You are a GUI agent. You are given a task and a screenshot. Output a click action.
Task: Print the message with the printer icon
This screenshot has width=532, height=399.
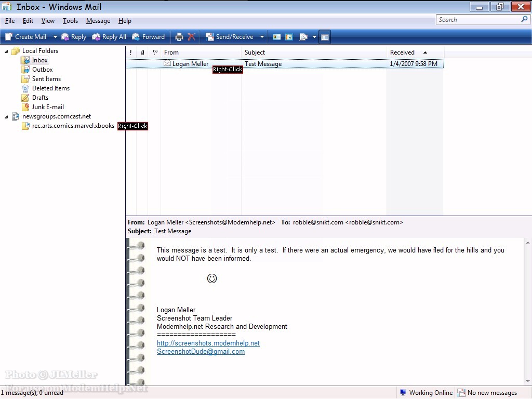(x=179, y=37)
